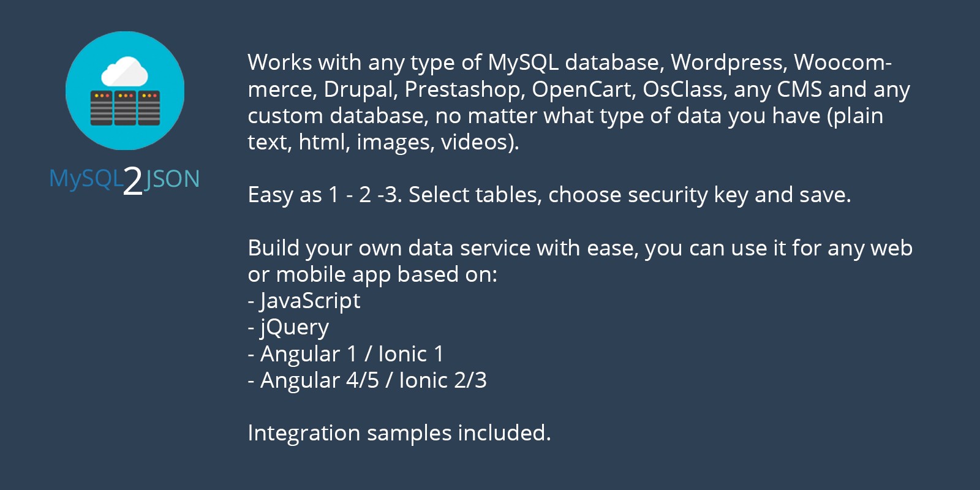The height and width of the screenshot is (490, 980).
Task: Click the middle server rack icon
Action: (x=125, y=108)
